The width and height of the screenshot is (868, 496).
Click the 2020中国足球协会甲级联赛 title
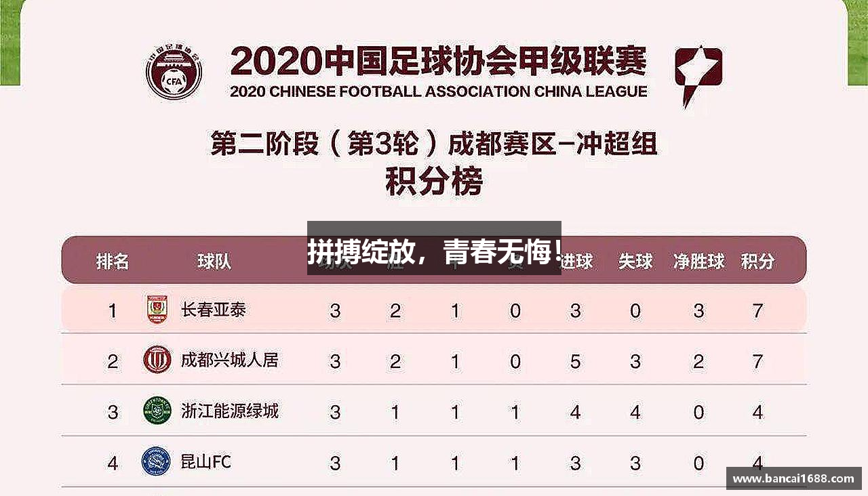[438, 61]
